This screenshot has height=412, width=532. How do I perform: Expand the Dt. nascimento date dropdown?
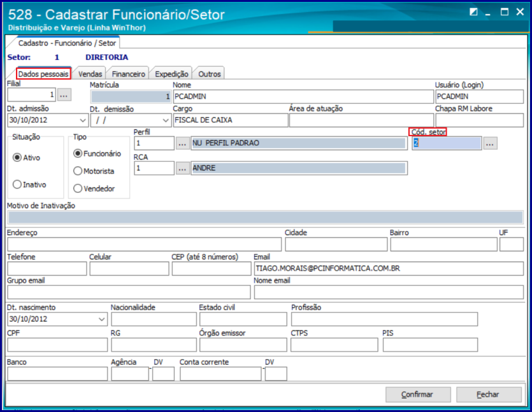click(101, 319)
